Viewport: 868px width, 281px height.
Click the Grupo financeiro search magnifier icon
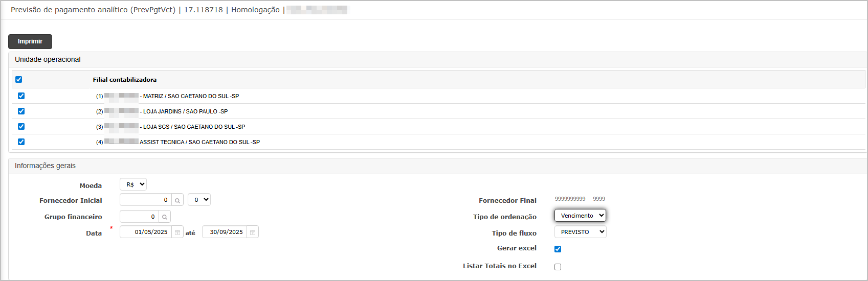(x=165, y=217)
